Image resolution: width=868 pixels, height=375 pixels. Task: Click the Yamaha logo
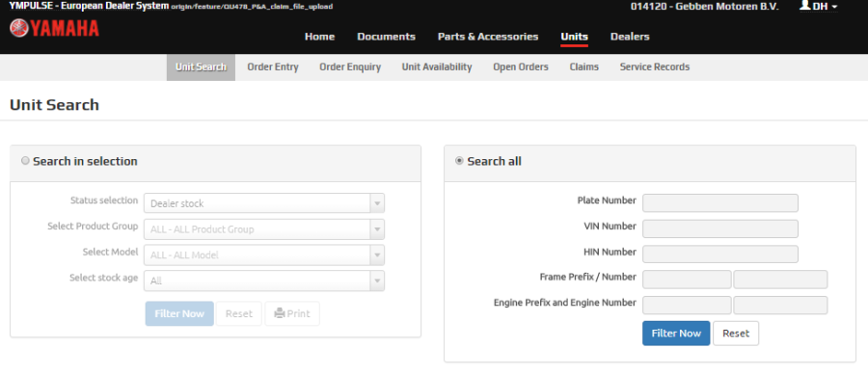point(54,28)
